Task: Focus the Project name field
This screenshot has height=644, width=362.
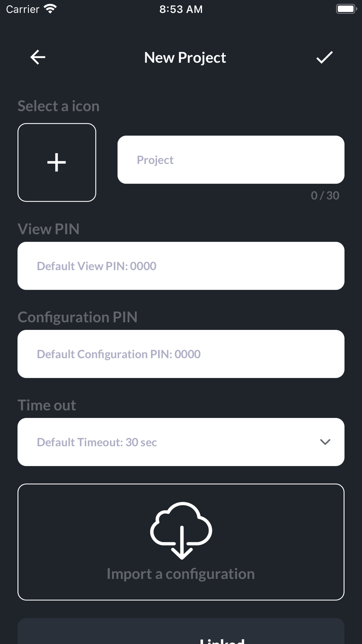Action: (231, 160)
